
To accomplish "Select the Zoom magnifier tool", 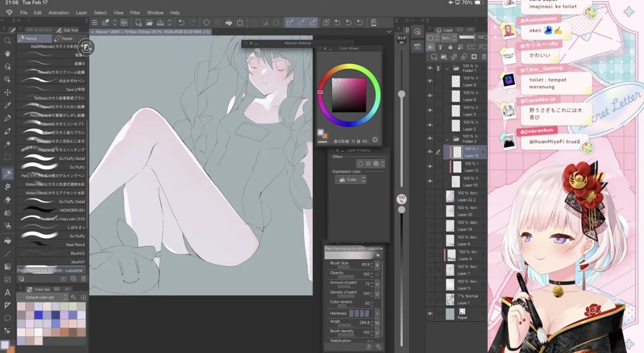I will 7,41.
